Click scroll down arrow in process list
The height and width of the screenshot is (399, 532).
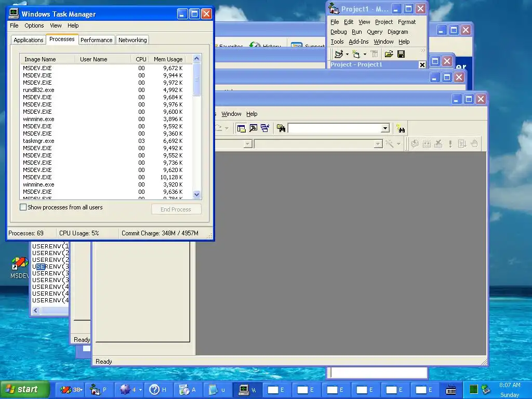click(x=197, y=195)
